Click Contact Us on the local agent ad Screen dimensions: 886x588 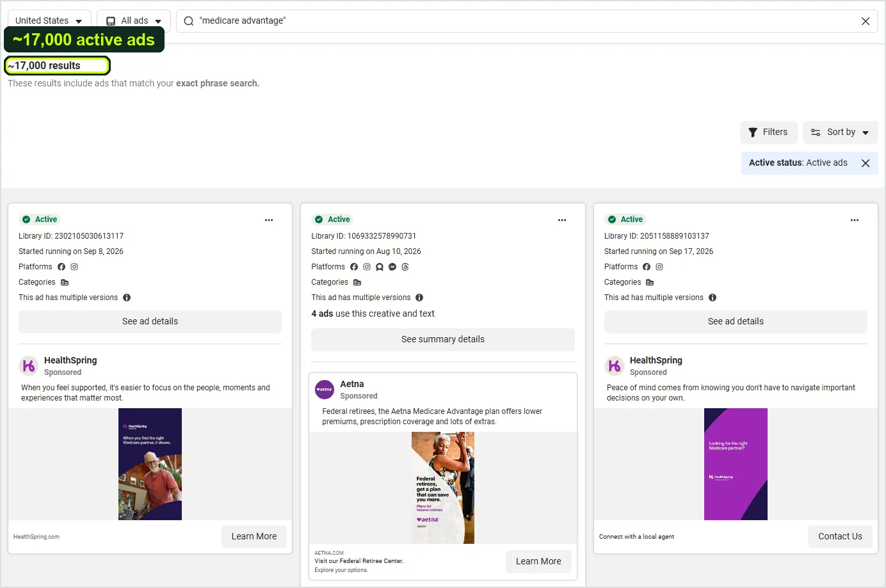pos(840,537)
